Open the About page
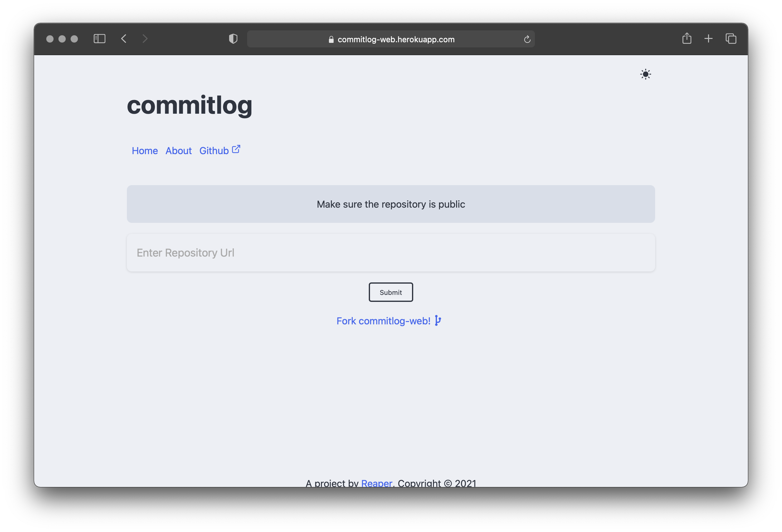Image resolution: width=782 pixels, height=532 pixels. click(x=178, y=151)
